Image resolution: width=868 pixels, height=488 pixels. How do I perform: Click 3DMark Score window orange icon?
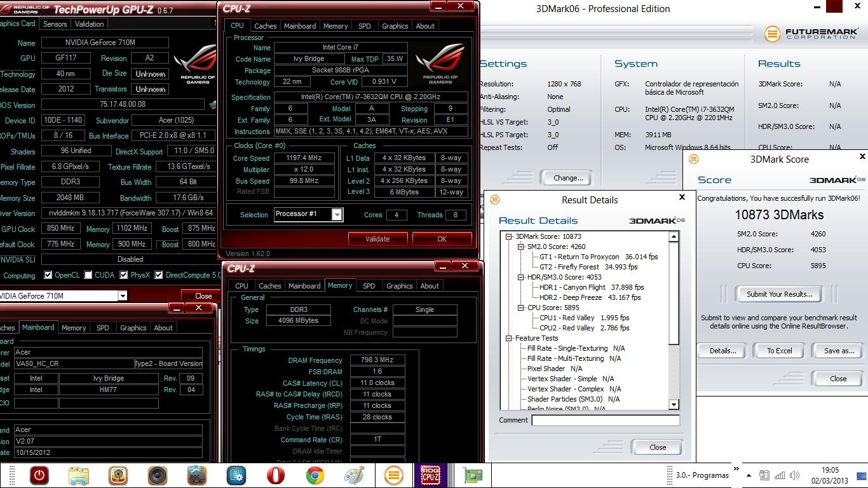point(694,159)
